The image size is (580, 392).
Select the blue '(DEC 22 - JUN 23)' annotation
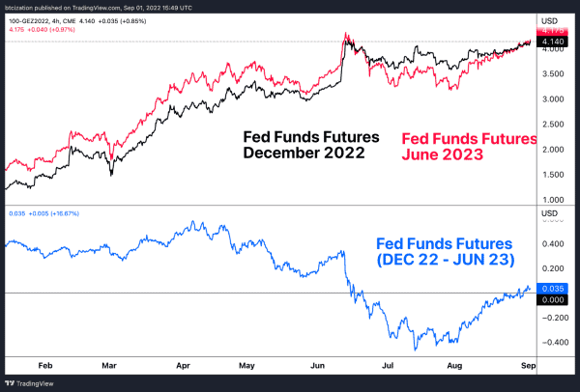click(x=446, y=260)
